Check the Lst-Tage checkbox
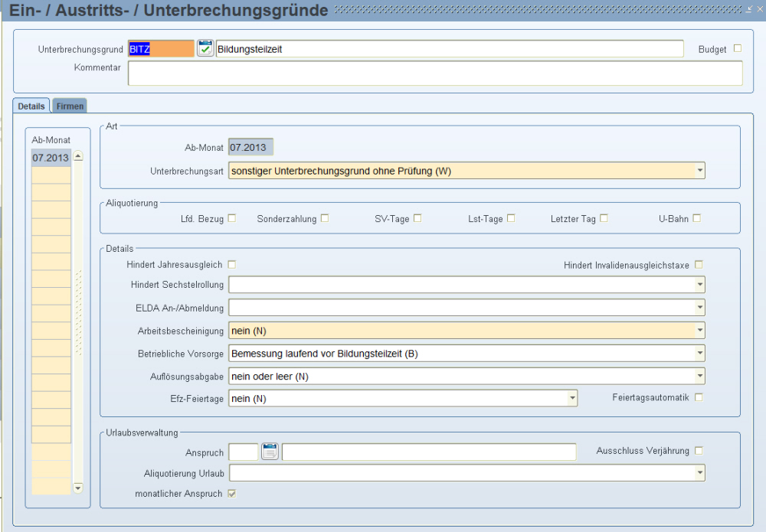The height and width of the screenshot is (532, 766). pos(511,218)
